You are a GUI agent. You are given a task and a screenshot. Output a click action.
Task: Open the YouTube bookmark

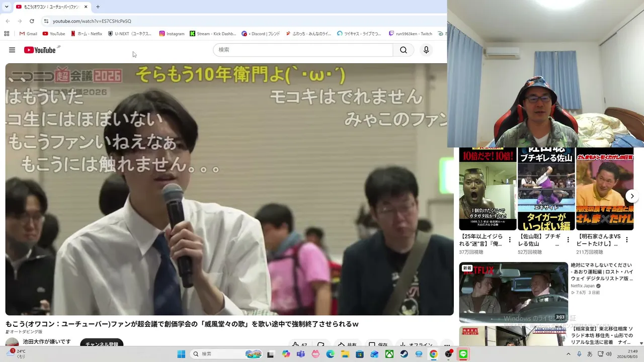click(x=54, y=34)
